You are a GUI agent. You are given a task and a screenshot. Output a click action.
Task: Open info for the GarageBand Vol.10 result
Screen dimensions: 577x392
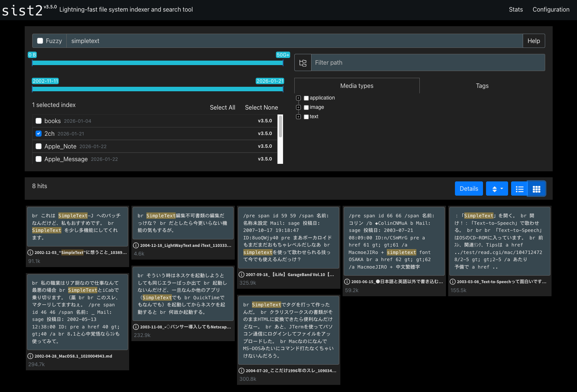coord(242,275)
